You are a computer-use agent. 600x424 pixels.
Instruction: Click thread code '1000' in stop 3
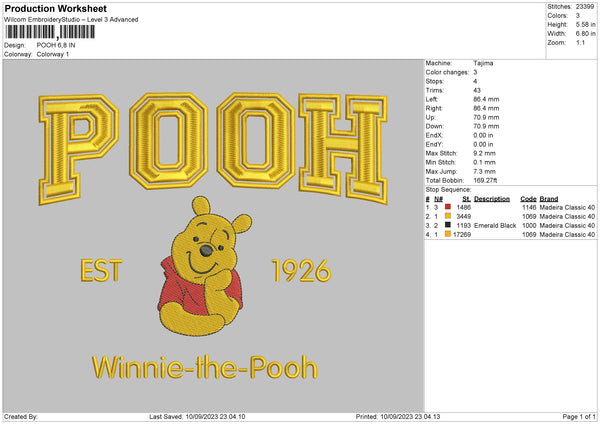[529, 225]
